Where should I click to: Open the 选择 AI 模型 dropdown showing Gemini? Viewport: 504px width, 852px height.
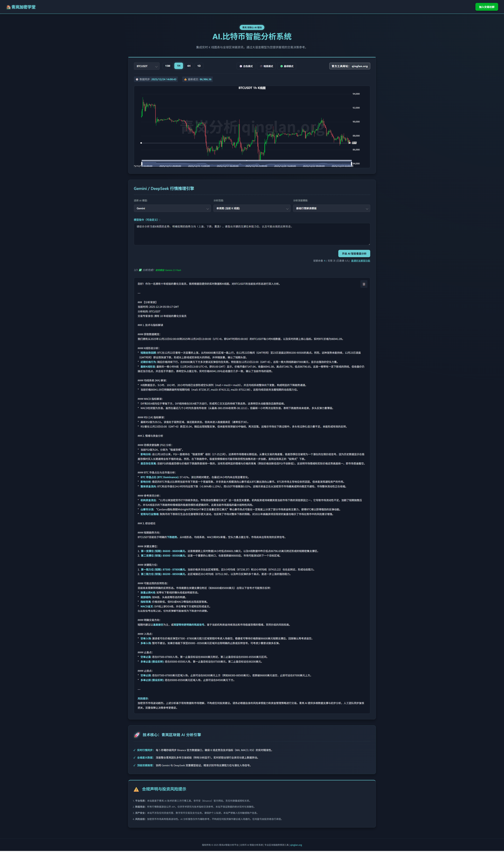[x=172, y=208]
